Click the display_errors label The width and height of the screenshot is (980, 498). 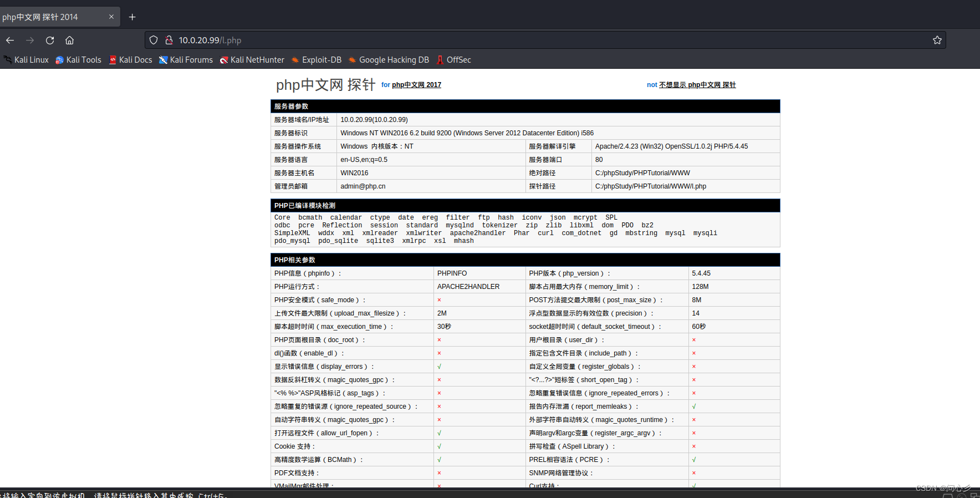click(324, 367)
